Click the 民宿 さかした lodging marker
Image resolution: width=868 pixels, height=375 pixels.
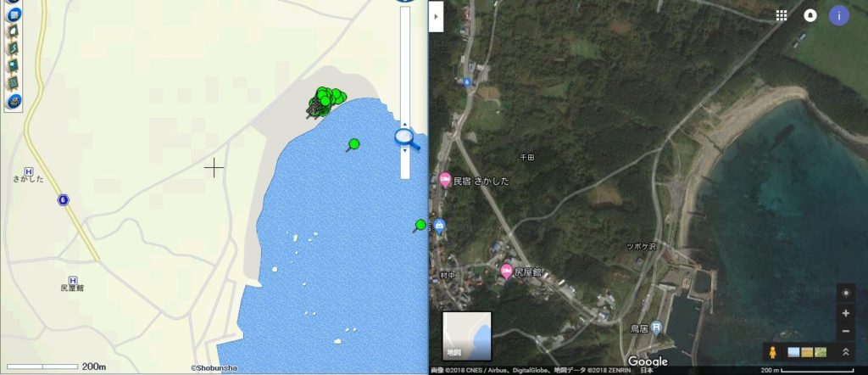point(445,180)
